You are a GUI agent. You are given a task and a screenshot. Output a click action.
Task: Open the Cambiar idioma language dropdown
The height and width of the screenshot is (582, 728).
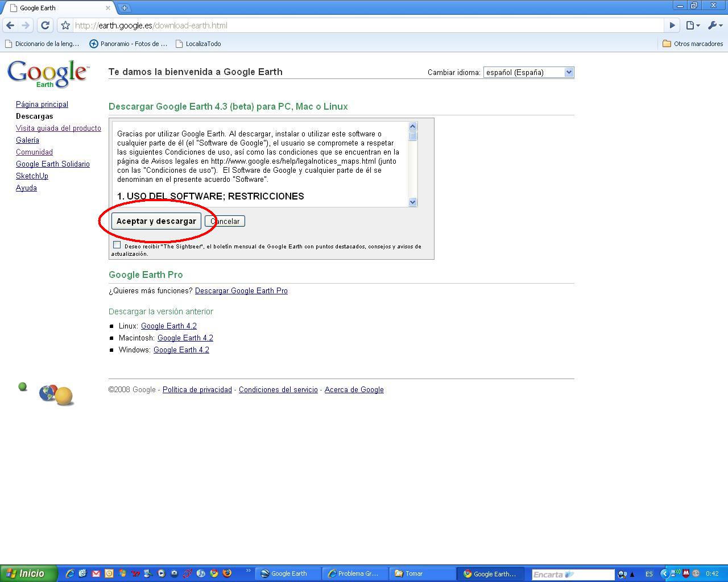[x=528, y=72]
